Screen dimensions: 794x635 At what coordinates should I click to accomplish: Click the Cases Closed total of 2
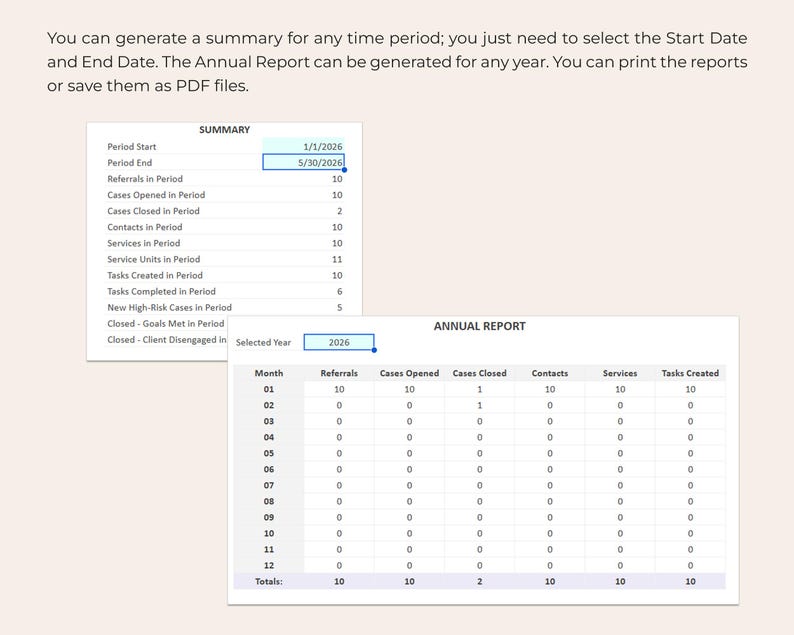tap(480, 581)
